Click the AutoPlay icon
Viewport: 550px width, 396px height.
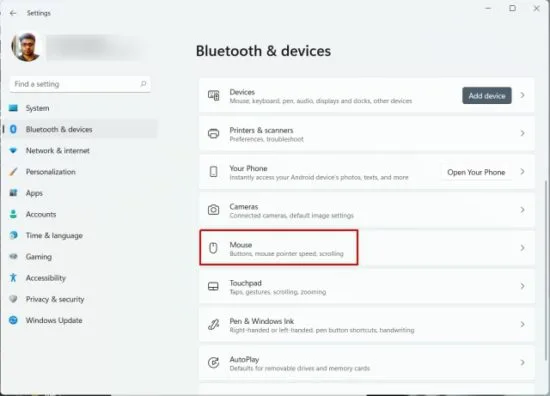[214, 363]
